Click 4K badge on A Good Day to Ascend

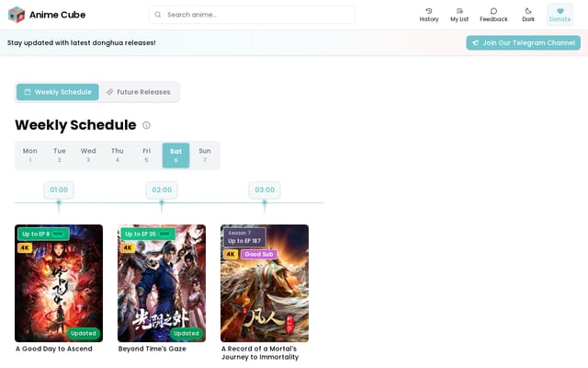coord(25,247)
